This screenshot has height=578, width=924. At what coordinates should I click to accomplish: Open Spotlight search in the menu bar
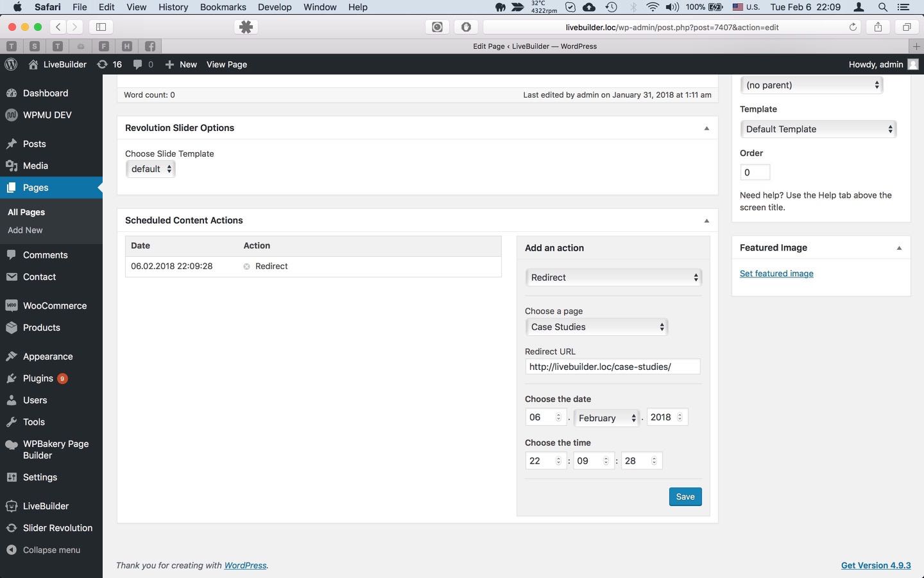883,7
